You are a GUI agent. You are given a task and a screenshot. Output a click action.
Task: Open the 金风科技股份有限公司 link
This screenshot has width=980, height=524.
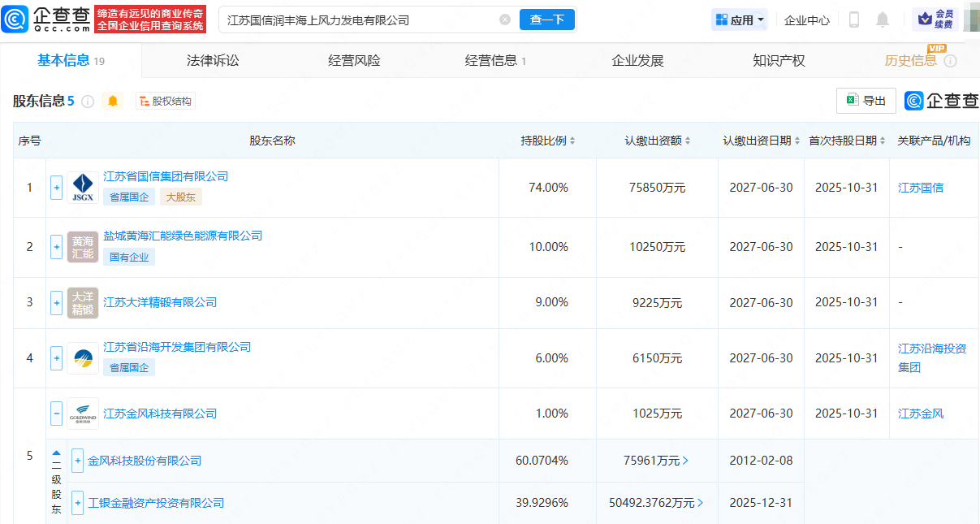pyautogui.click(x=145, y=461)
